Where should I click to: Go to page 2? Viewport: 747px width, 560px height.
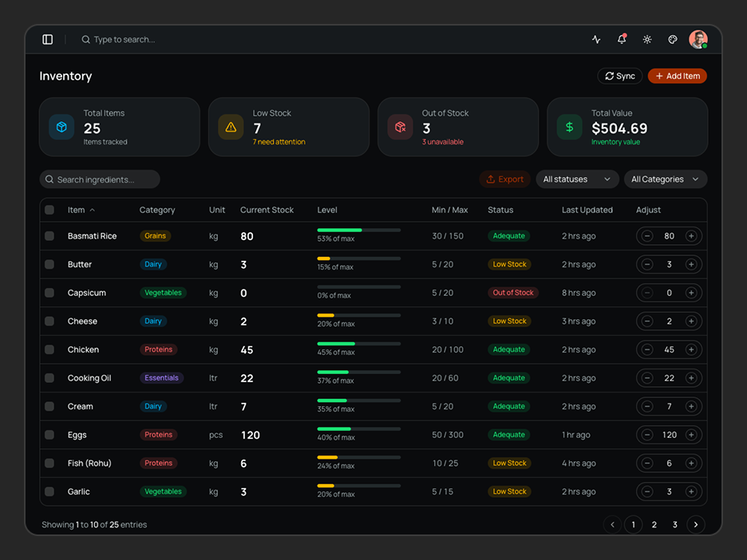(x=654, y=525)
